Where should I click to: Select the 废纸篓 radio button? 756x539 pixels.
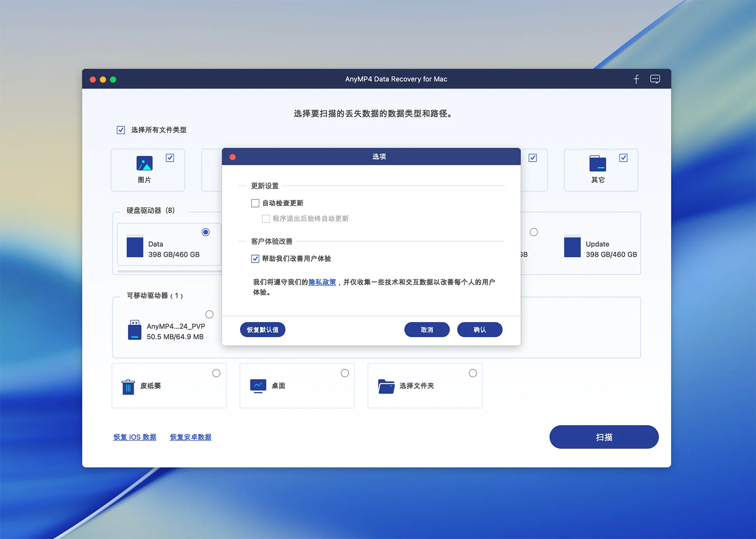[216, 373]
